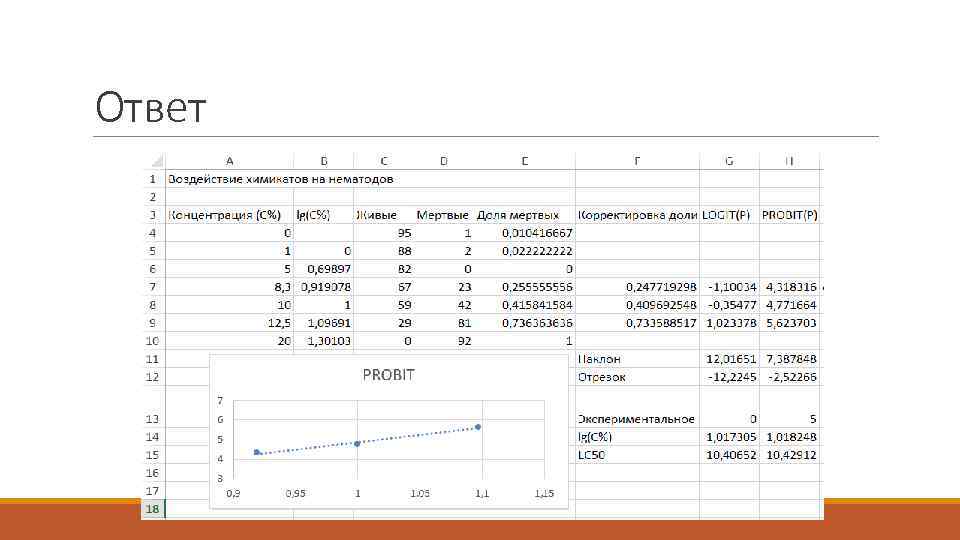Select column H header

tap(789, 161)
